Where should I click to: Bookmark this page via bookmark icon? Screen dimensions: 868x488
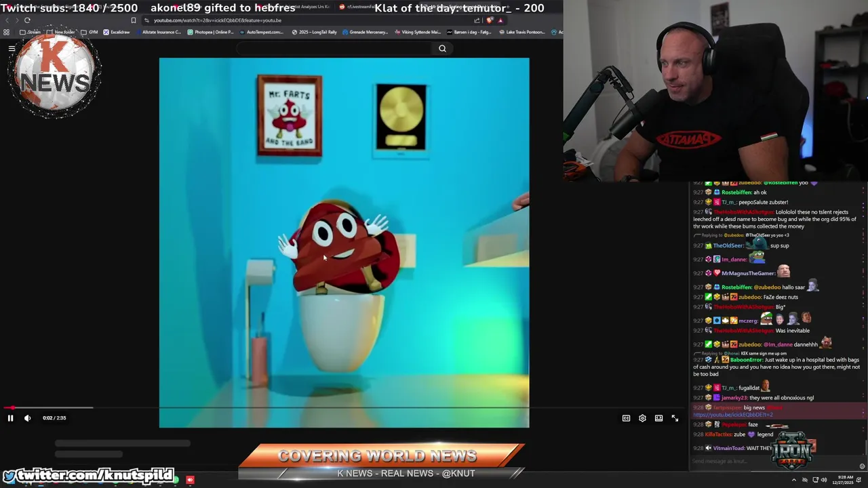pos(134,20)
